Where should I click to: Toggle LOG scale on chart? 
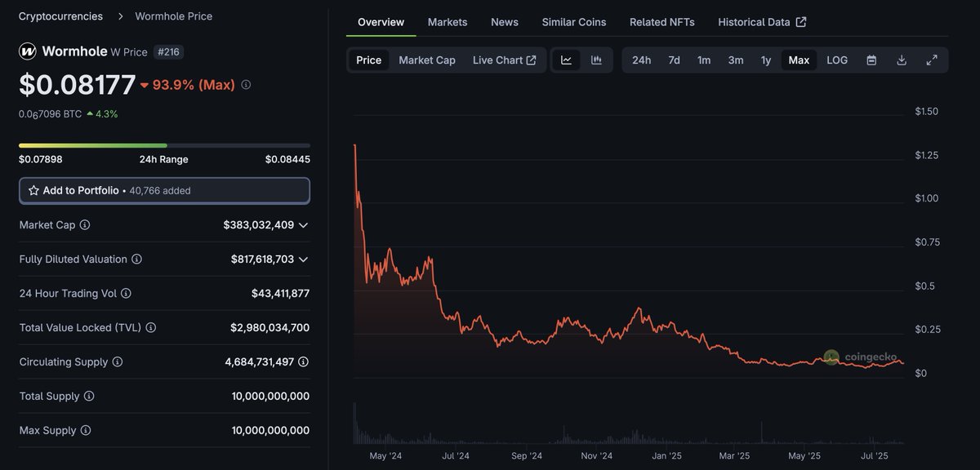tap(837, 60)
